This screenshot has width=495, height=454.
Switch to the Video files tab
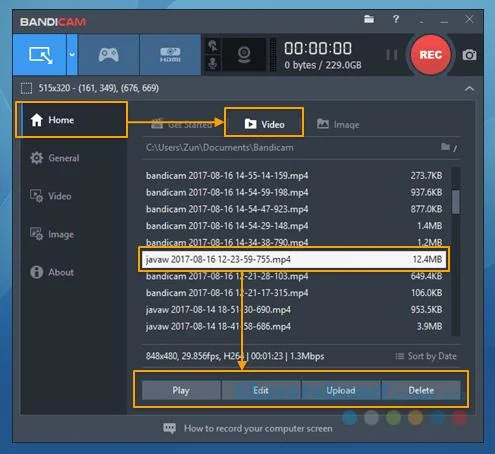coord(264,124)
